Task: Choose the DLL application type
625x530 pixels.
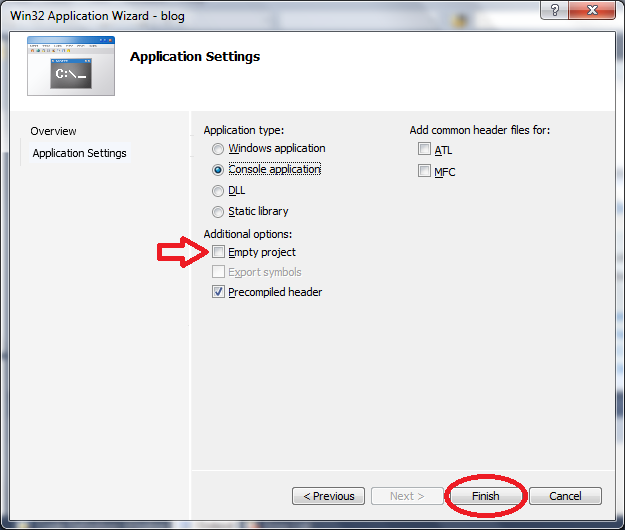Action: click(x=218, y=191)
